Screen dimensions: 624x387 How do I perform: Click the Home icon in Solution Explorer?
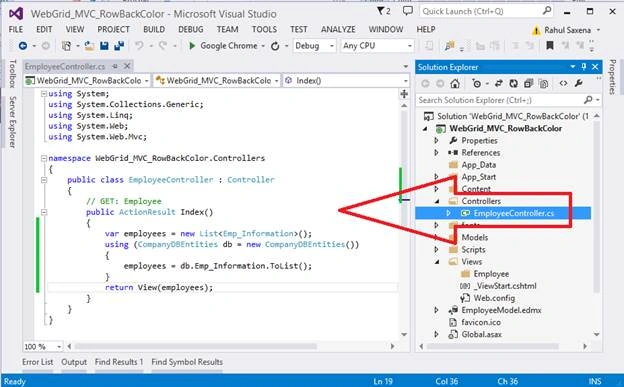[455, 84]
